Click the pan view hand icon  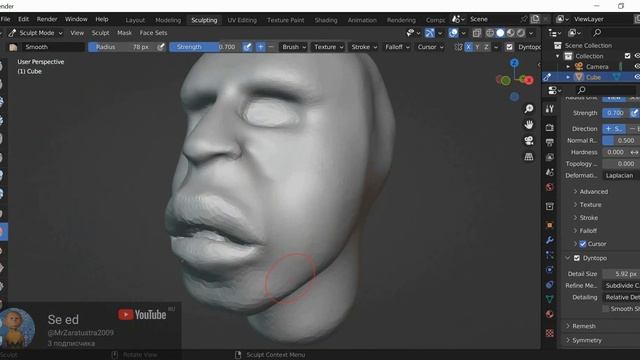(x=529, y=124)
